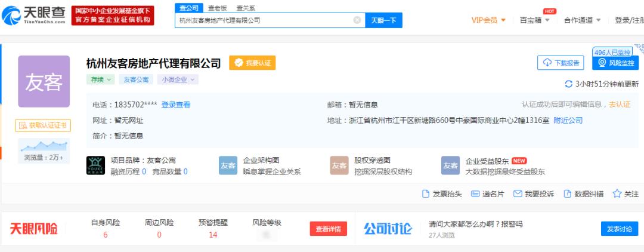The width and height of the screenshot is (644, 252).
Task: Select the 查关系 search tab
Action: tap(246, 8)
